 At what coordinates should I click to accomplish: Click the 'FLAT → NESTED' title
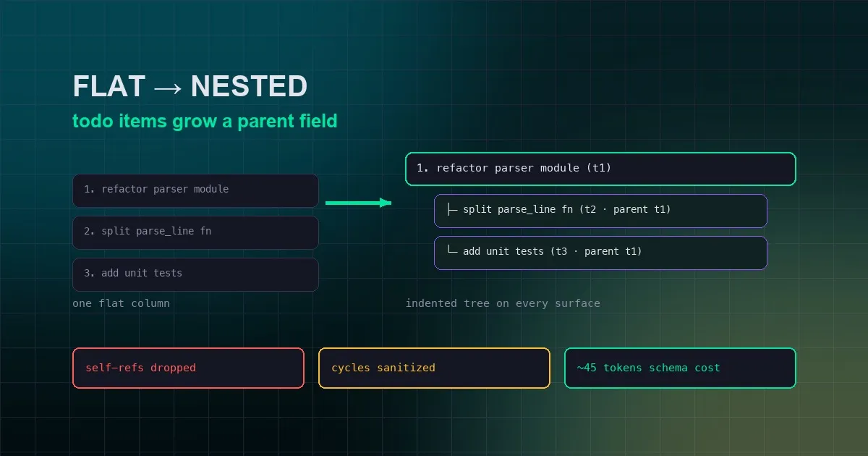[190, 87]
